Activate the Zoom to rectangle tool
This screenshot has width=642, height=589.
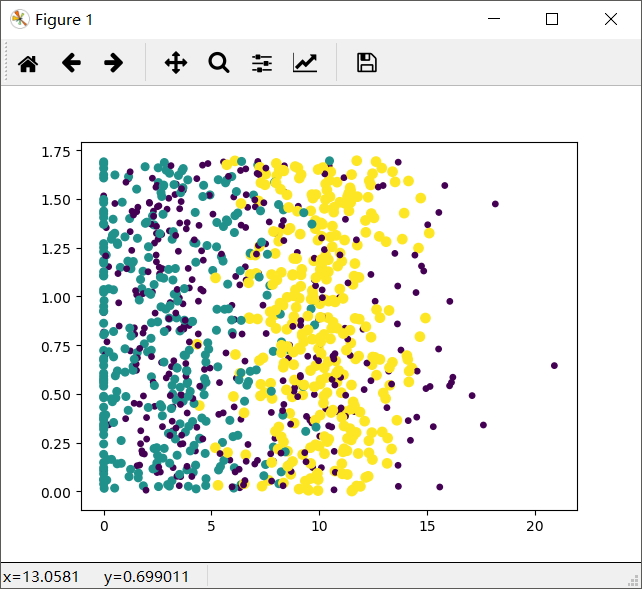pos(219,63)
